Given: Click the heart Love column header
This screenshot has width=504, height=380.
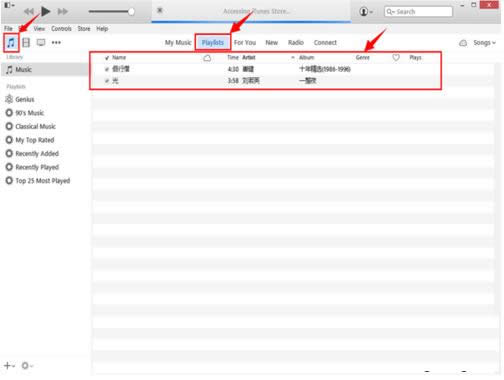Looking at the screenshot, I should 396,58.
